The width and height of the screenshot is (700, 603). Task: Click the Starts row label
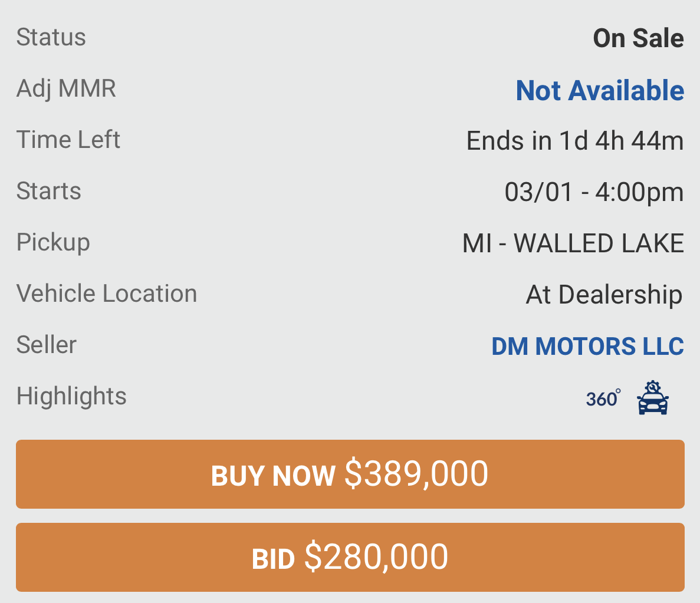[49, 191]
